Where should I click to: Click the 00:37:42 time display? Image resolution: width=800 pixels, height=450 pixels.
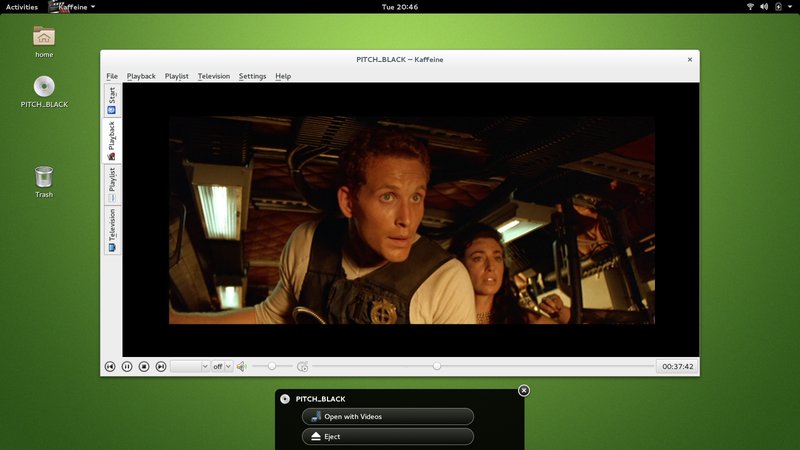pyautogui.click(x=678, y=366)
